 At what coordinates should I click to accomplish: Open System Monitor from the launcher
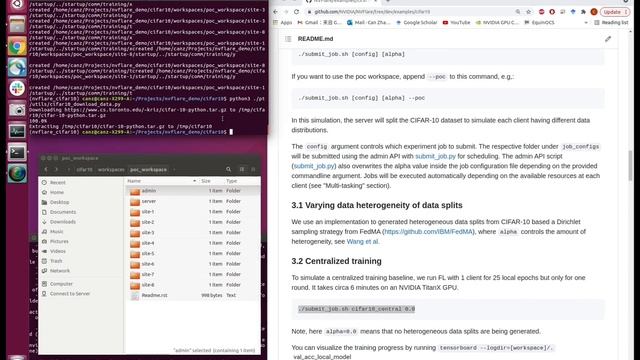click(17, 131)
